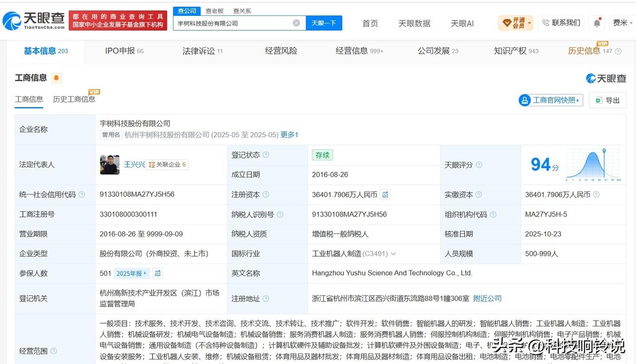
Task: Go to 首页 in the top navigation
Action: (370, 23)
